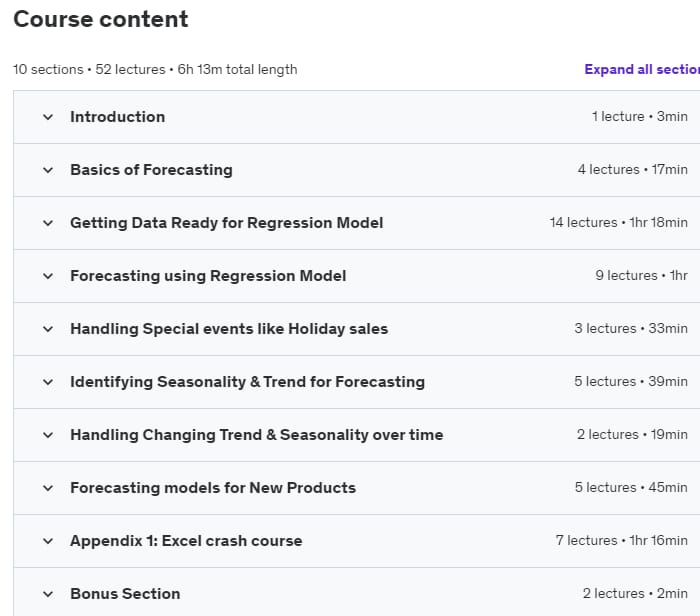Select Identifying Seasonality & Trend for Forecasting title
This screenshot has height=616, width=700.
pos(247,382)
